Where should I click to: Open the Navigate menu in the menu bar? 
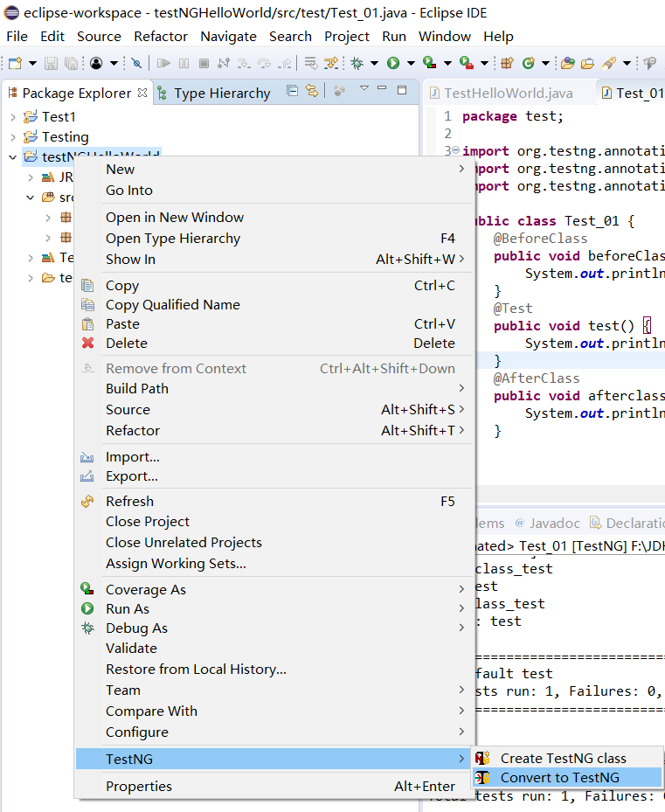click(228, 36)
